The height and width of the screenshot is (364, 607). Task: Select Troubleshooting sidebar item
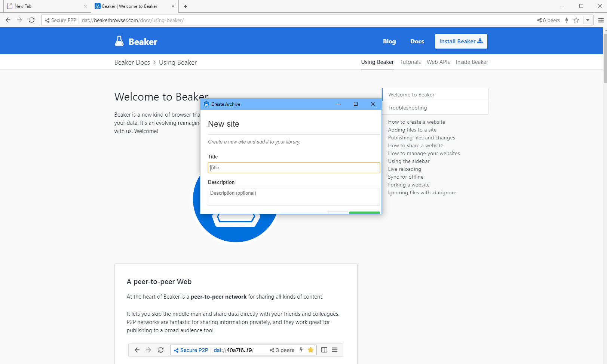coord(435,108)
